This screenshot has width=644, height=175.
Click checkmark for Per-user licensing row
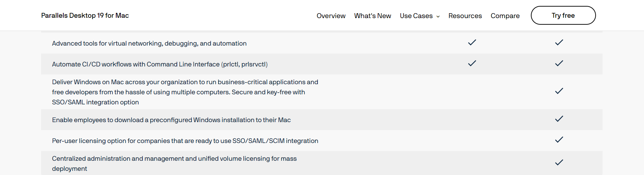[559, 140]
